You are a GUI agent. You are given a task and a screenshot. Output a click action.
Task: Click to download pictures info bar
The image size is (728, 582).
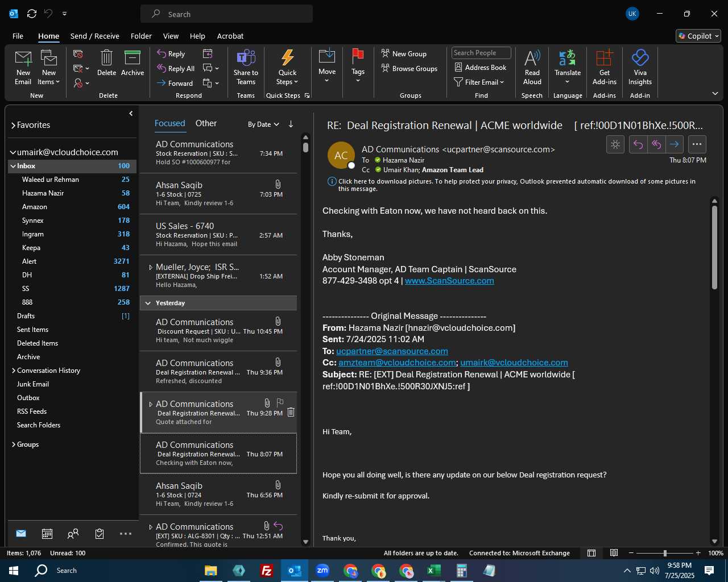point(512,185)
